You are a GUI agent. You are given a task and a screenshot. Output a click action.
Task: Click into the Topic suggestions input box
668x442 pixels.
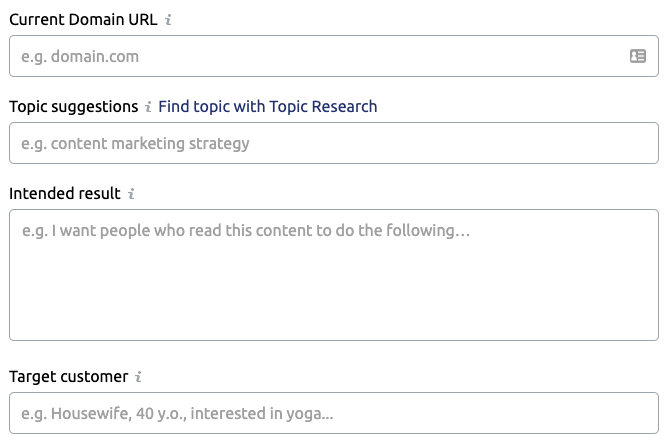(334, 143)
